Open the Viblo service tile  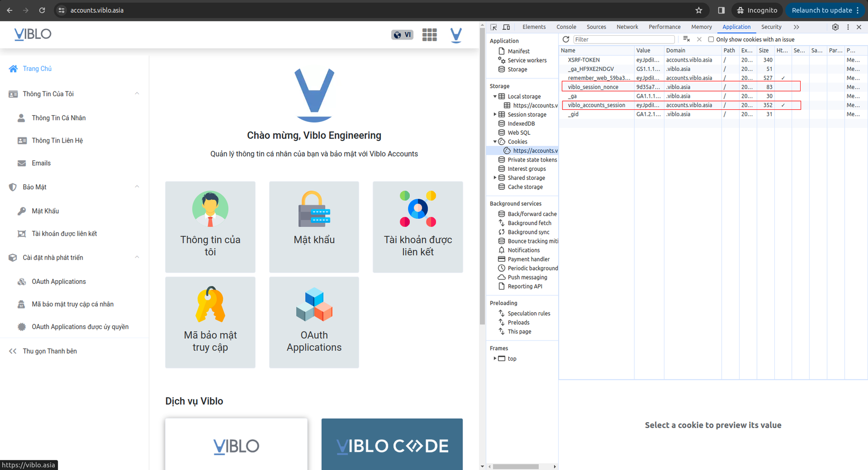pos(236,444)
